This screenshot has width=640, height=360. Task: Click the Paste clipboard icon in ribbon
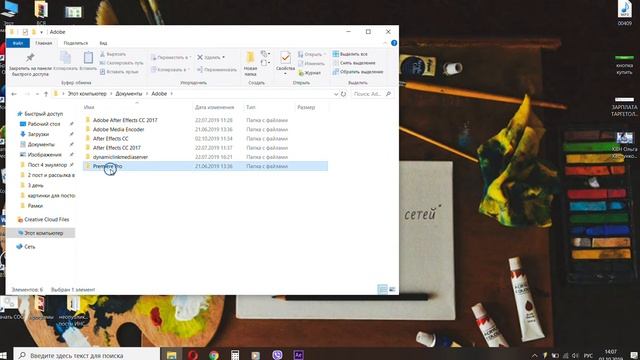(x=88, y=58)
